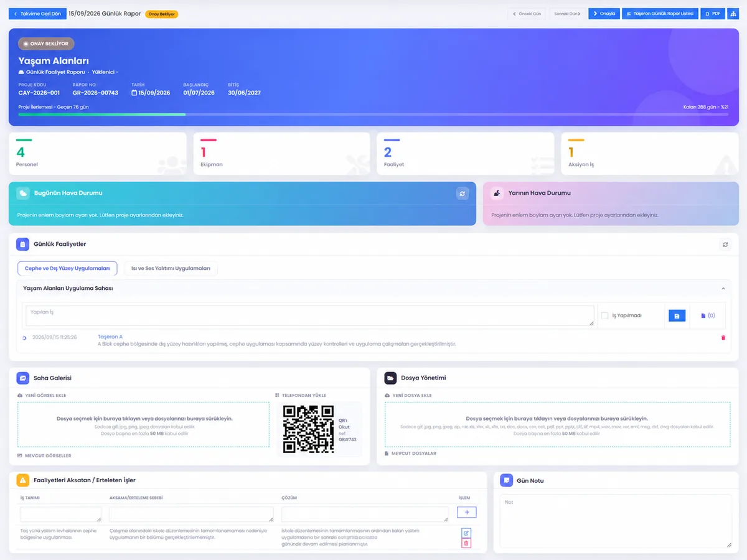Image resolution: width=747 pixels, height=560 pixels.
Task: Go to Önceki Gün
Action: click(x=527, y=14)
